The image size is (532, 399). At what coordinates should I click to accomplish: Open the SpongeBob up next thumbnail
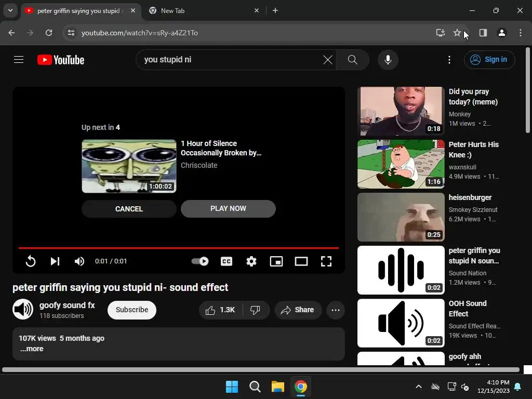click(x=129, y=166)
